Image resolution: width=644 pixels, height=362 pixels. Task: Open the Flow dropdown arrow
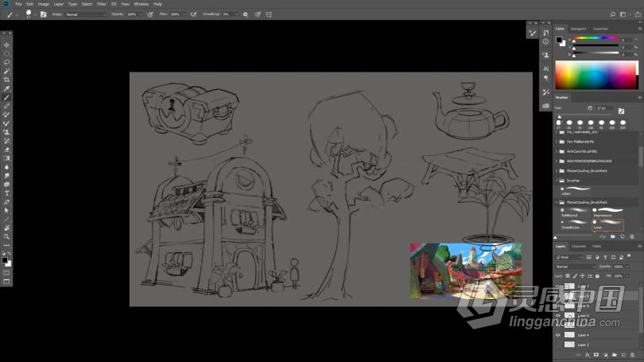184,14
